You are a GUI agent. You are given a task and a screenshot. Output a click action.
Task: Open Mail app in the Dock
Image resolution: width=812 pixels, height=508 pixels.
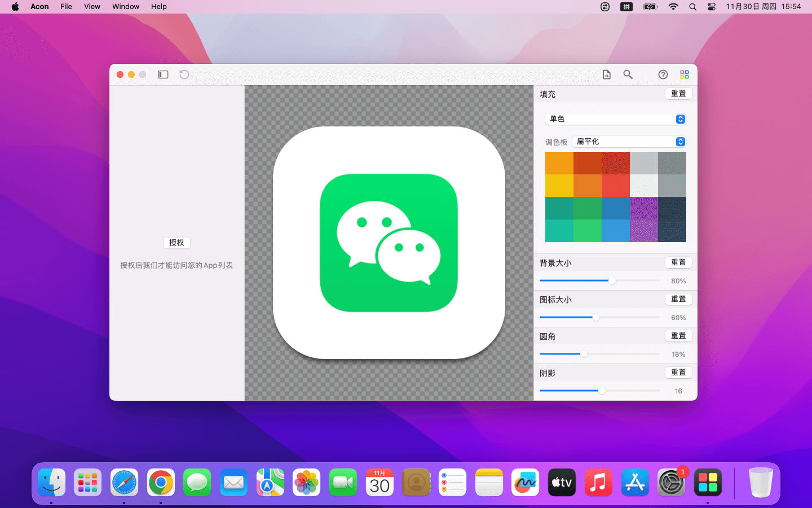tap(233, 483)
